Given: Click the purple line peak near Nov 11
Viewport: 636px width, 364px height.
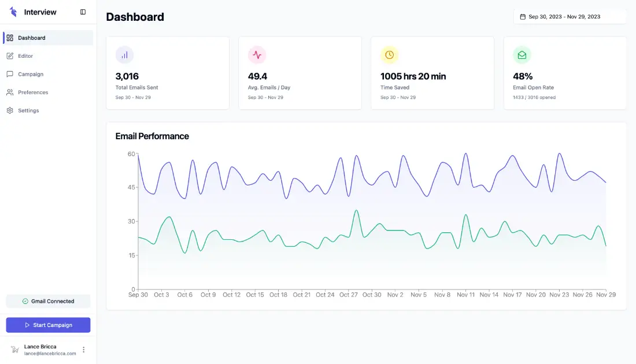Looking at the screenshot, I should click(465, 154).
